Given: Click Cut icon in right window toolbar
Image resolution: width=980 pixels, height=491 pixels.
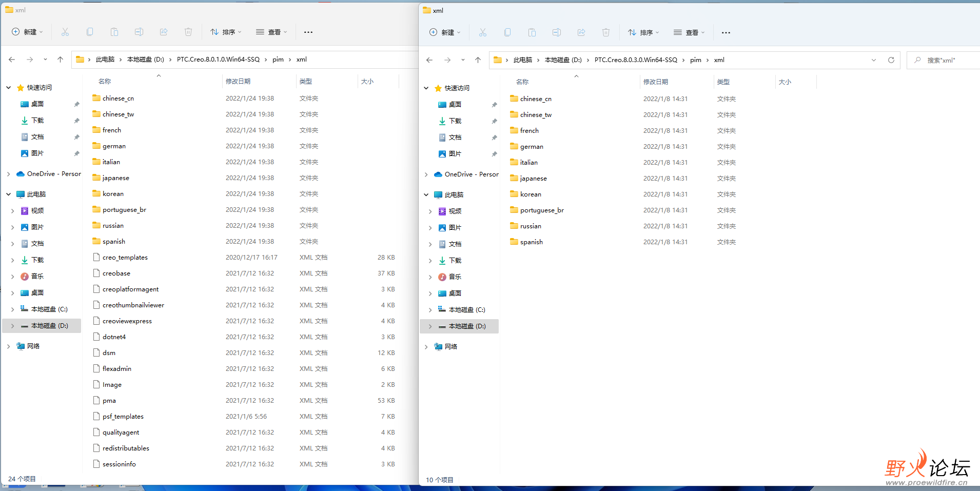Looking at the screenshot, I should click(x=483, y=32).
